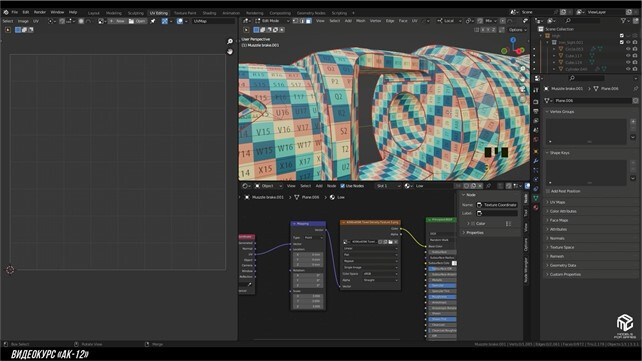Open the Output properties tab
Screen dimensions: 642x361
(x=536, y=111)
